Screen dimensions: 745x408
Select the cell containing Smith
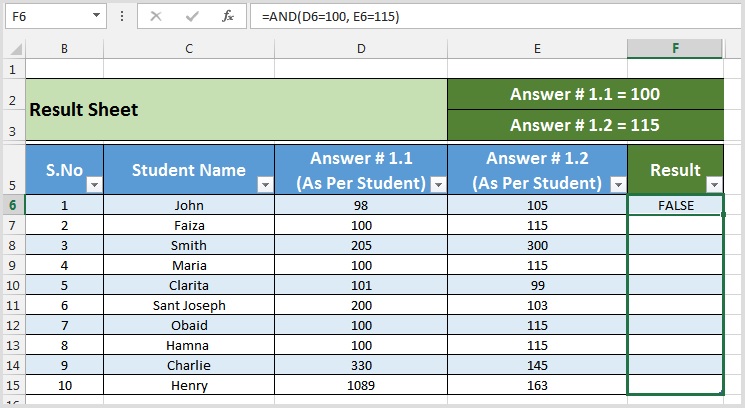coord(189,245)
